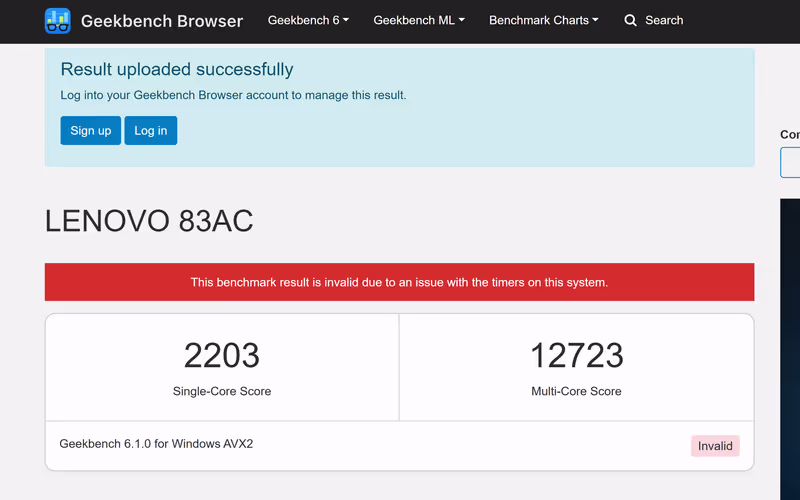Open the Geekbench 6 dropdown menu
The image size is (800, 500).
tap(308, 21)
